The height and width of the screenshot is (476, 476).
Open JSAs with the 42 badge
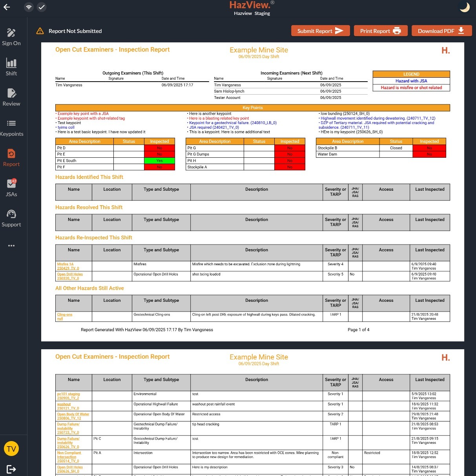pos(11,188)
